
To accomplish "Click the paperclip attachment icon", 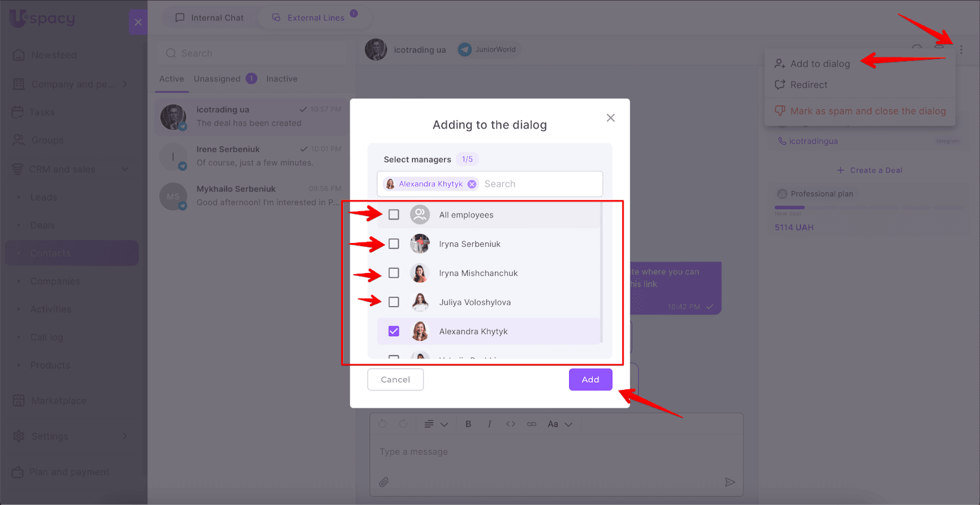I will pos(383,482).
